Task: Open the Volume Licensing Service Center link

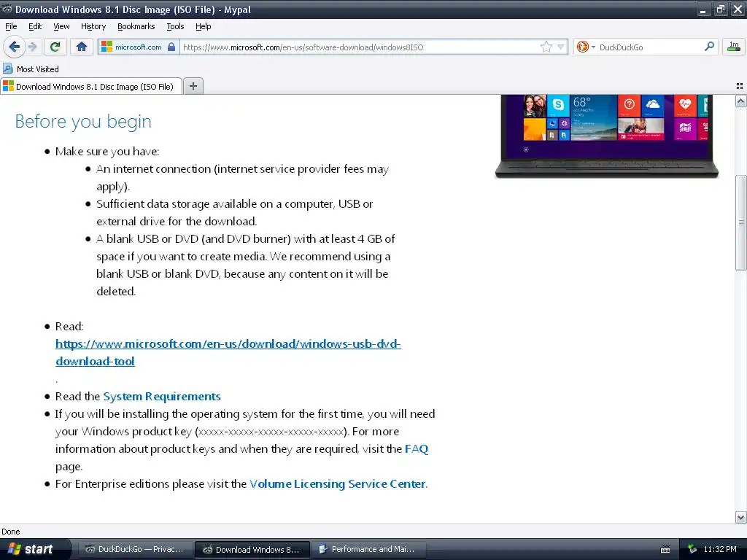Action: (337, 484)
